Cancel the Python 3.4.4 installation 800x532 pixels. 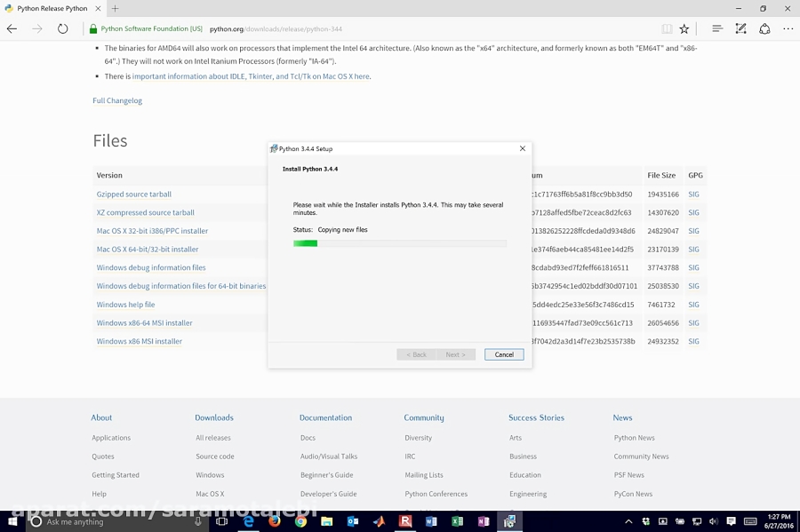tap(503, 353)
